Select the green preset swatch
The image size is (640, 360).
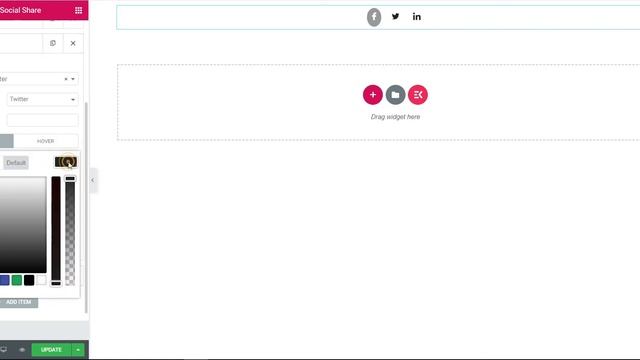[17, 280]
